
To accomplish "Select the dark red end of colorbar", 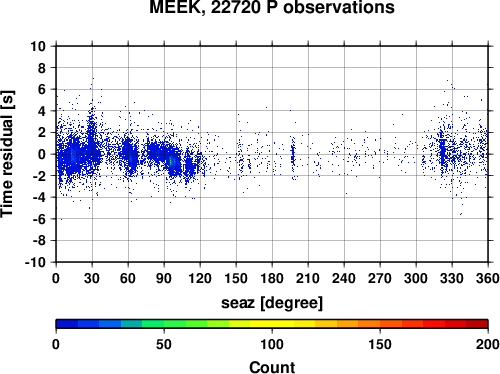I will [x=477, y=324].
